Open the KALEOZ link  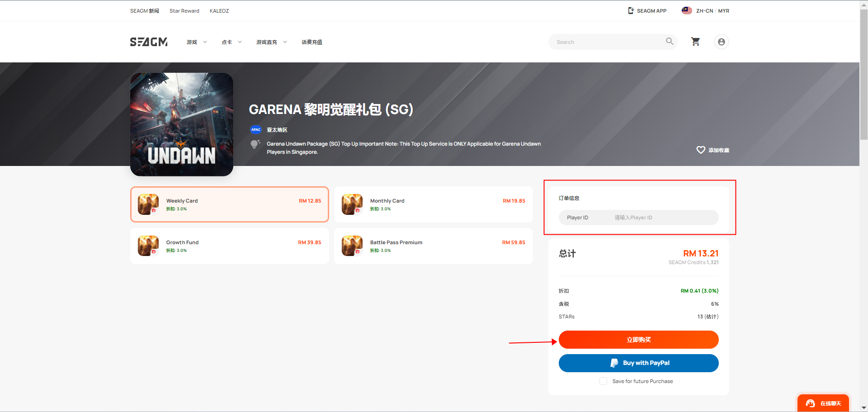coord(219,11)
